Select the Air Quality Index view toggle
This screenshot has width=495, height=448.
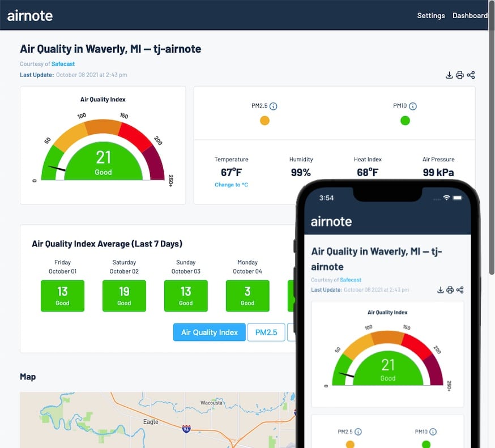(209, 332)
